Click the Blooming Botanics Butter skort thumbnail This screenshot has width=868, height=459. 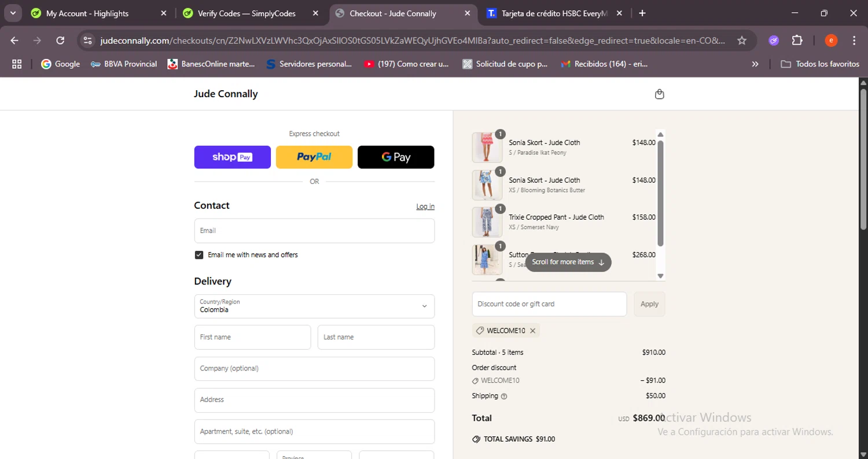[487, 185]
